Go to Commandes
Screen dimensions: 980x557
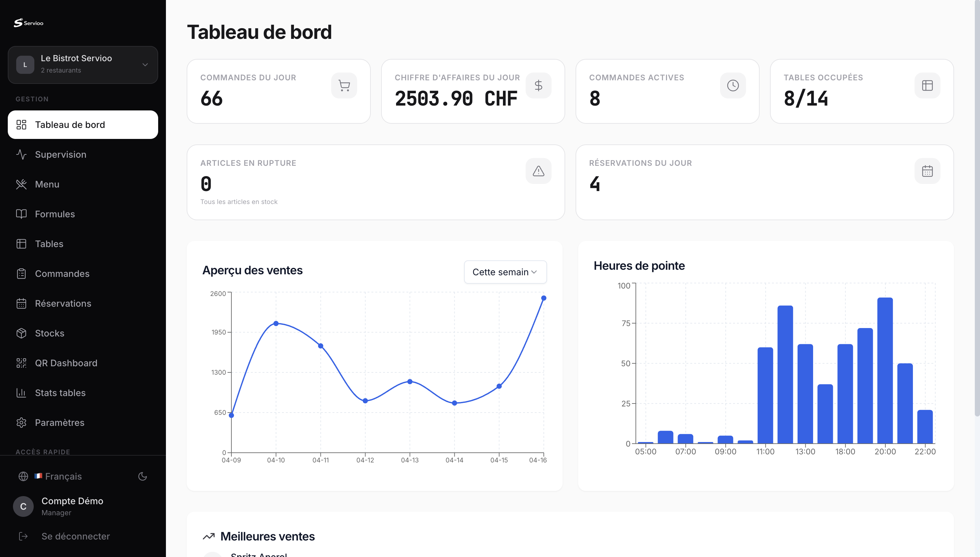(83, 274)
